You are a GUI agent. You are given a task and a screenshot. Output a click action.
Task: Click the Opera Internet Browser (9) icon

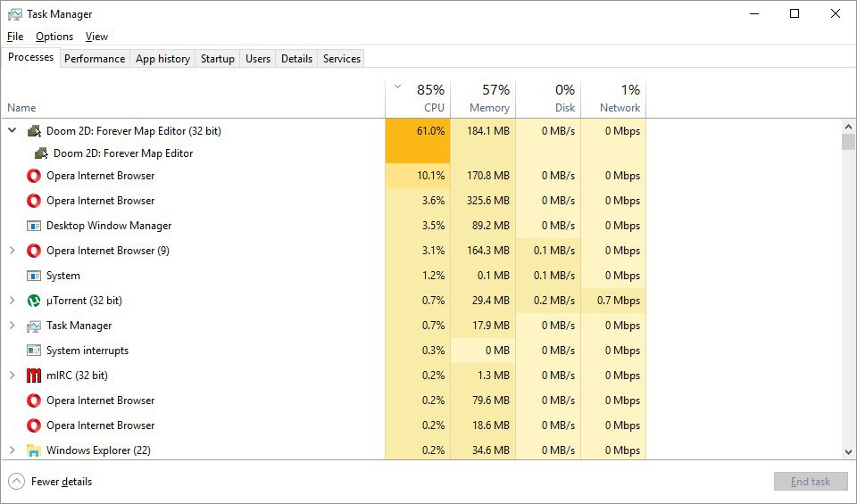coord(34,251)
